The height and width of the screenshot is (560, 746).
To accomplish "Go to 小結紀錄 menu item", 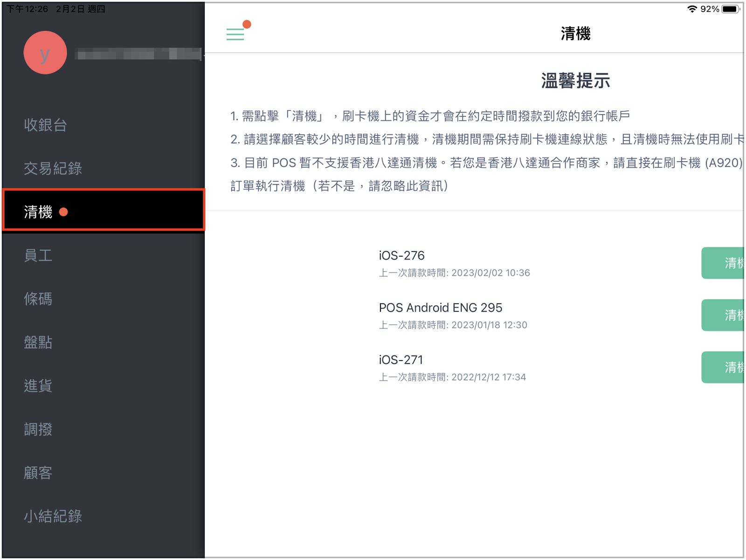I will [x=53, y=516].
